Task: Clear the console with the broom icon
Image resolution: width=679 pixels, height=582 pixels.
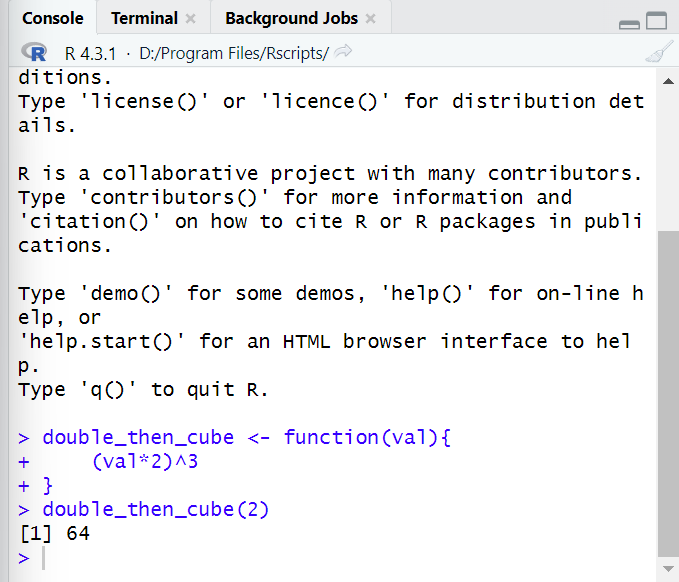Action: (x=658, y=53)
